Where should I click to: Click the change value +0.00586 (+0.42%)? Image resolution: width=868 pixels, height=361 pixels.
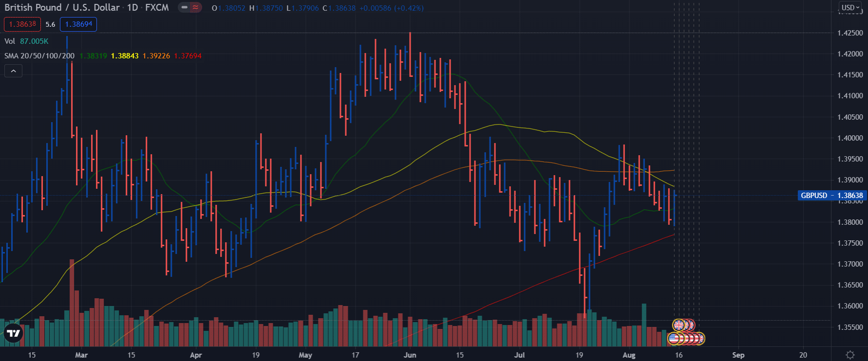pos(392,8)
